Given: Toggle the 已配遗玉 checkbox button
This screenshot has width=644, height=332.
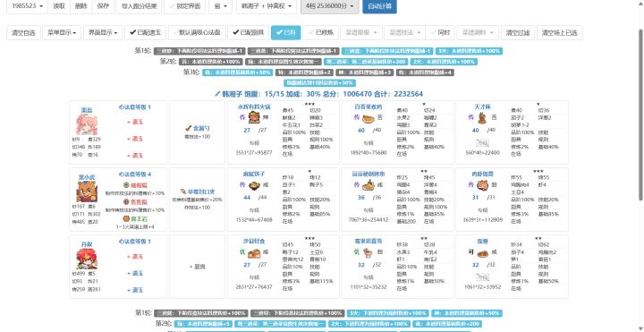Looking at the screenshot, I should click(x=146, y=33).
